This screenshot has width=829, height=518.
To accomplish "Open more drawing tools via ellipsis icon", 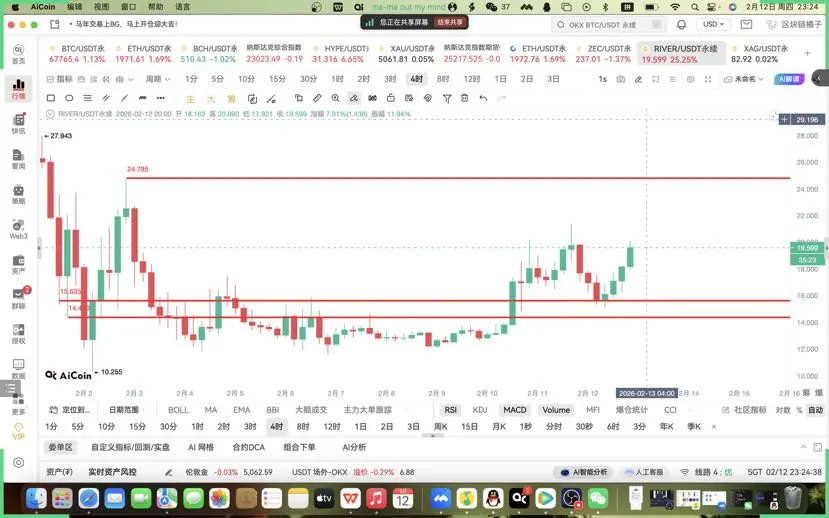I will point(161,98).
